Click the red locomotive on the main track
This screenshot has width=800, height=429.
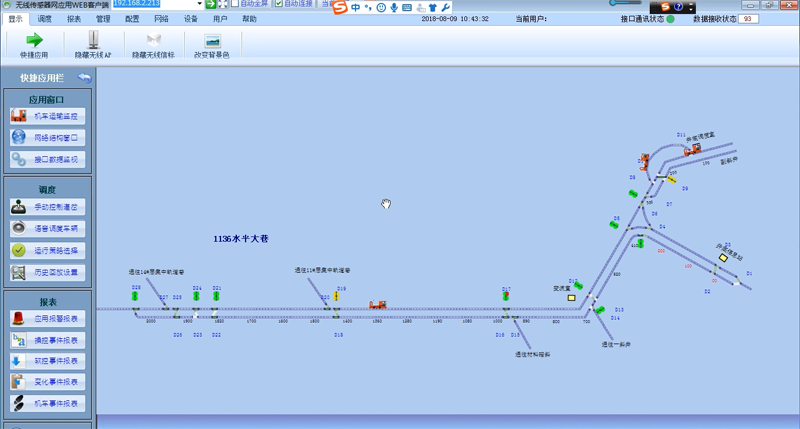377,305
